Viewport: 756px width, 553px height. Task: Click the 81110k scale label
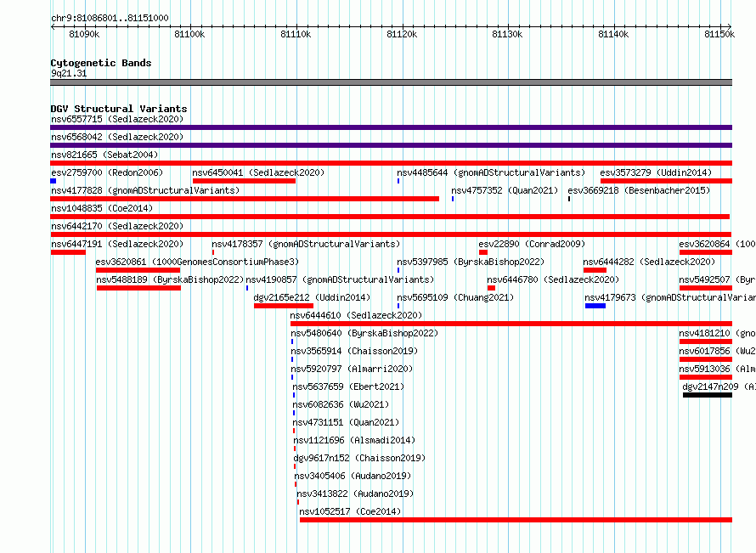(x=296, y=34)
